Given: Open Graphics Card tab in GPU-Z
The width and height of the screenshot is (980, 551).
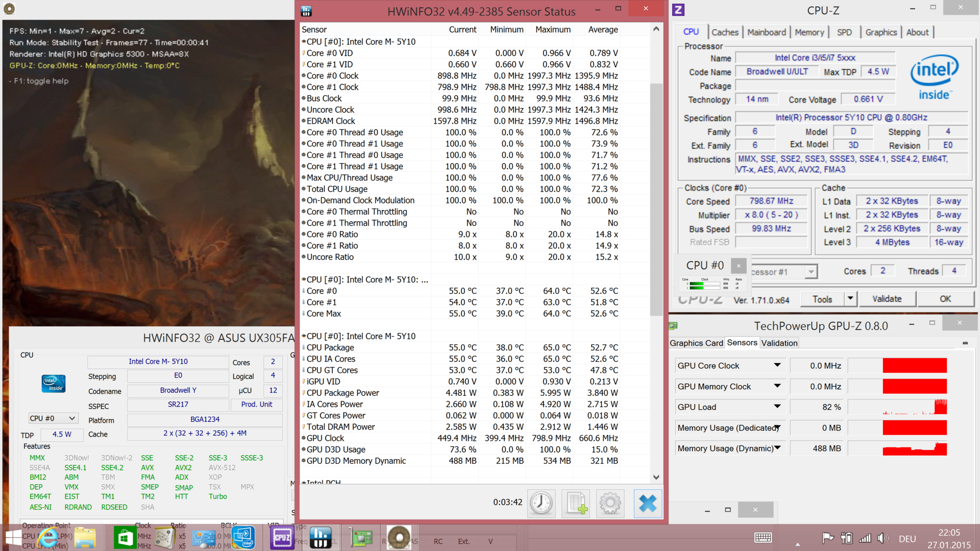Looking at the screenshot, I should [x=696, y=343].
